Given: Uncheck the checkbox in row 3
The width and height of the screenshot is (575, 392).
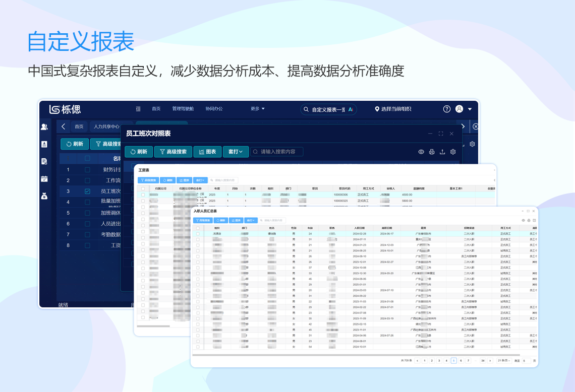Looking at the screenshot, I should tap(87, 191).
